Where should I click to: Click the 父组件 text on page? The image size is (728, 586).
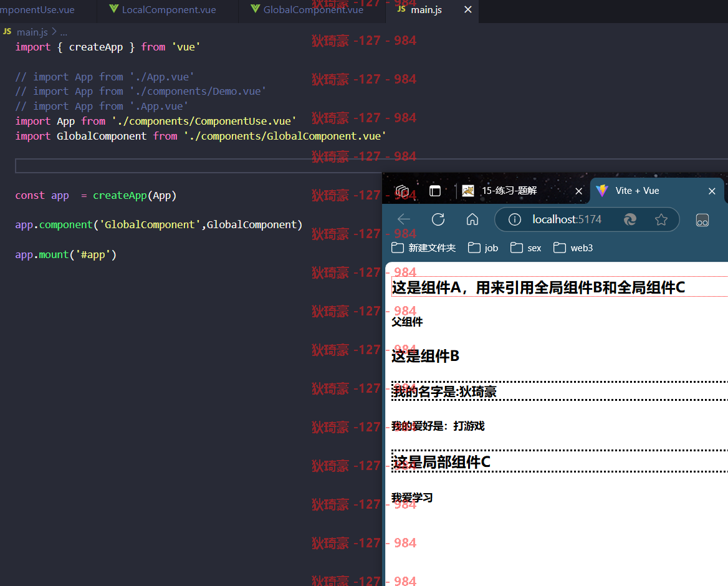pos(407,322)
